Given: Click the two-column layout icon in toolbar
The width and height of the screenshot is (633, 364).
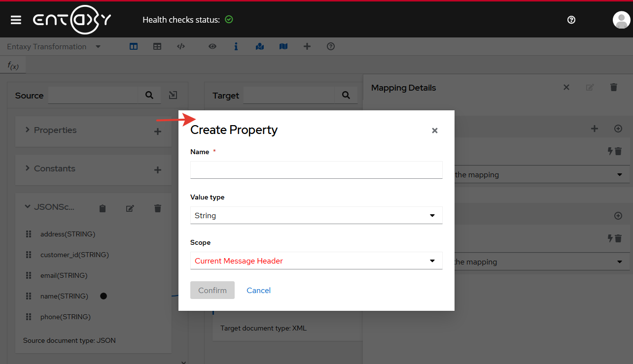Looking at the screenshot, I should click(x=134, y=46).
